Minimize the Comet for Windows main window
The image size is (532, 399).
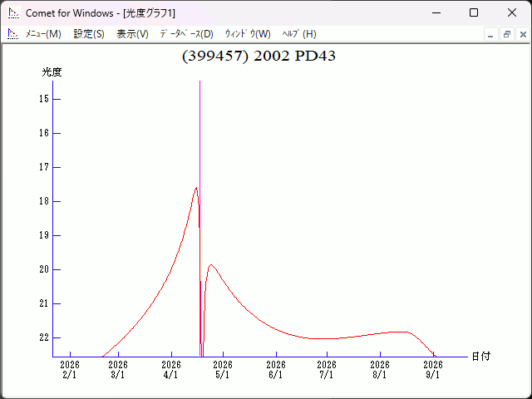click(435, 12)
